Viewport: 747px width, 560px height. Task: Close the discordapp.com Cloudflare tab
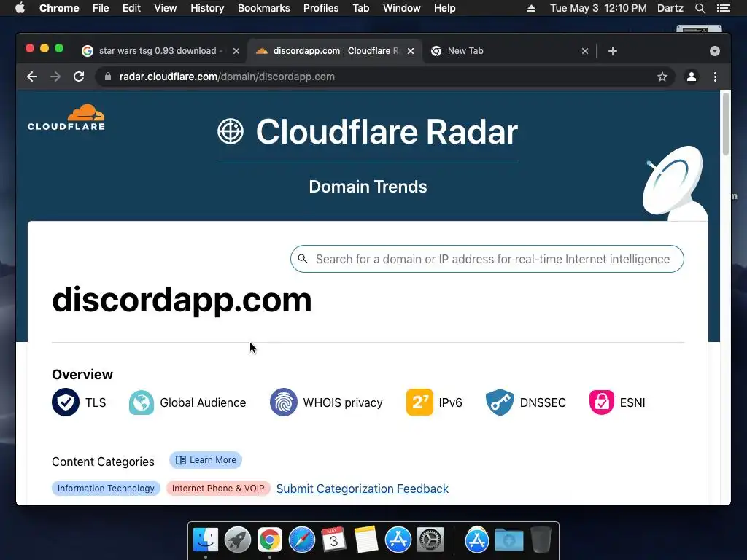tap(411, 51)
